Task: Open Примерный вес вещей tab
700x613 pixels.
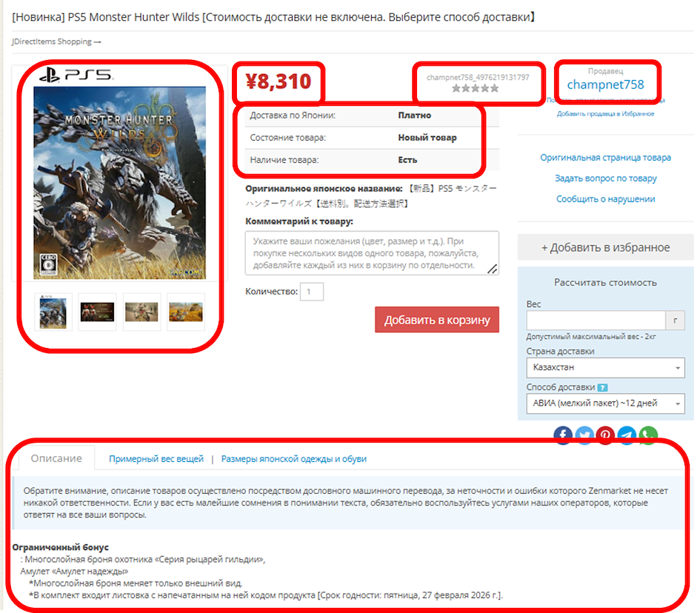Action: tap(156, 458)
